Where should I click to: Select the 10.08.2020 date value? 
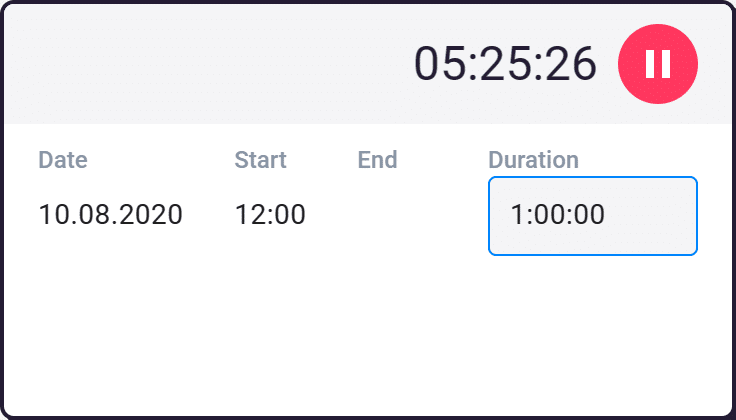[110, 215]
